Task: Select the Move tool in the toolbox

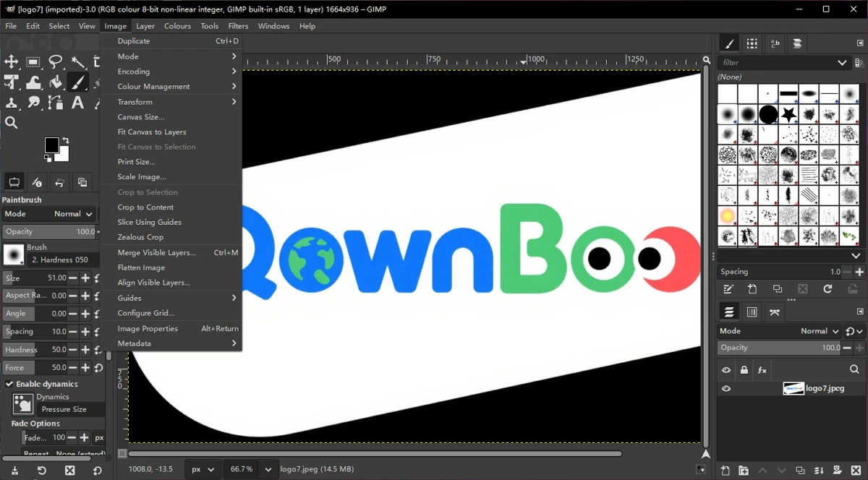Action: click(x=12, y=62)
